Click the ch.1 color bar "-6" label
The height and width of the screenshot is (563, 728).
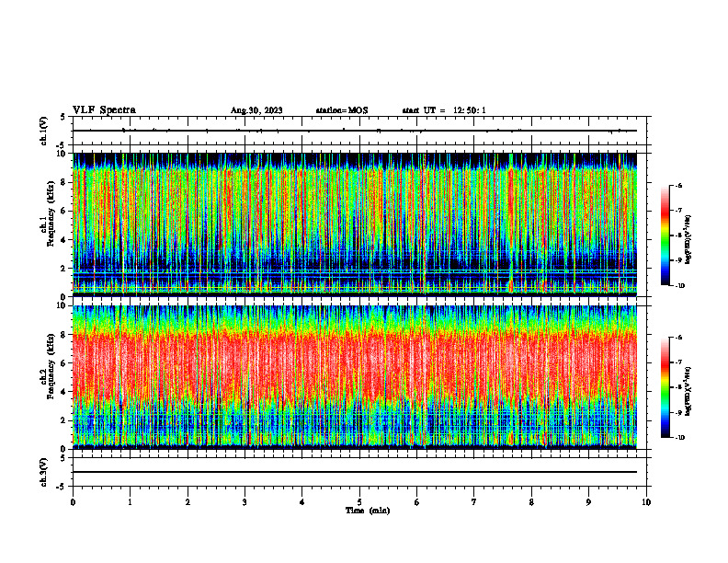point(678,186)
